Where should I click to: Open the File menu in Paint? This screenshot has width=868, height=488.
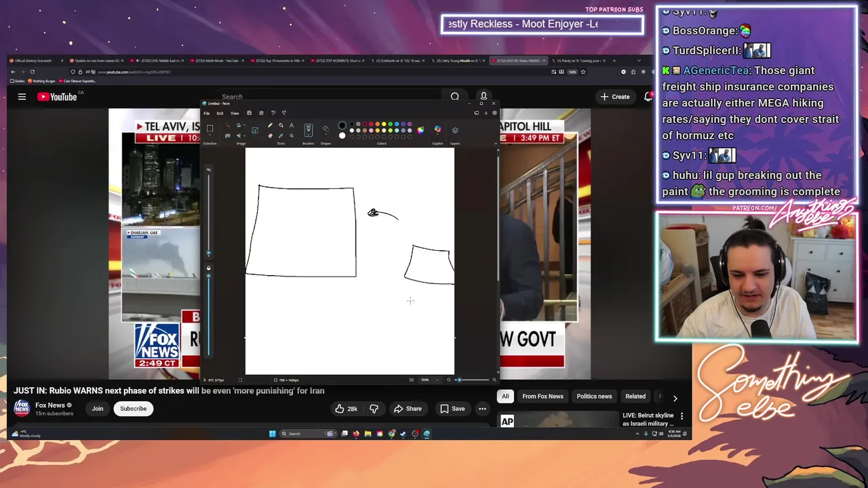click(x=207, y=113)
